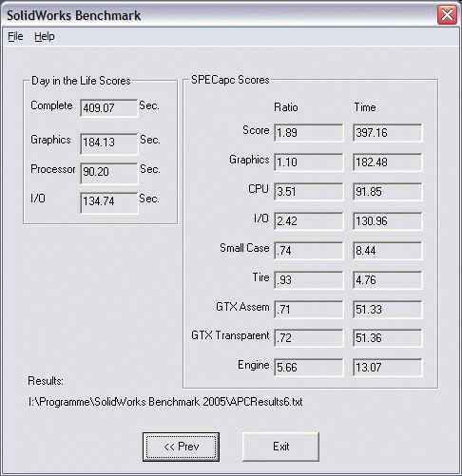The image size is (462, 476).
Task: Click the Small Case time field 8.44
Action: [388, 251]
